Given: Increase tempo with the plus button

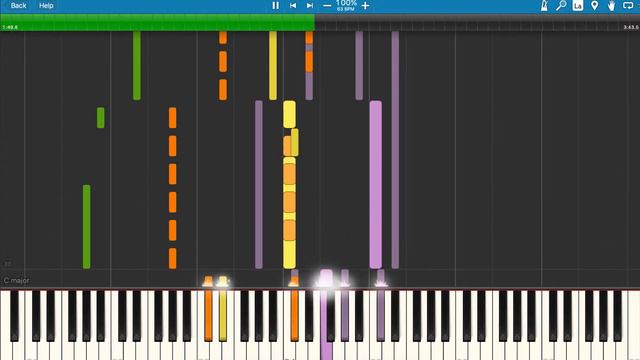Looking at the screenshot, I should coord(365,6).
